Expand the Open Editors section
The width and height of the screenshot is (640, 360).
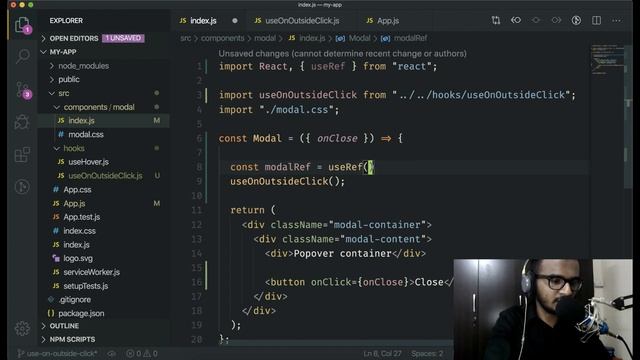(x=74, y=38)
